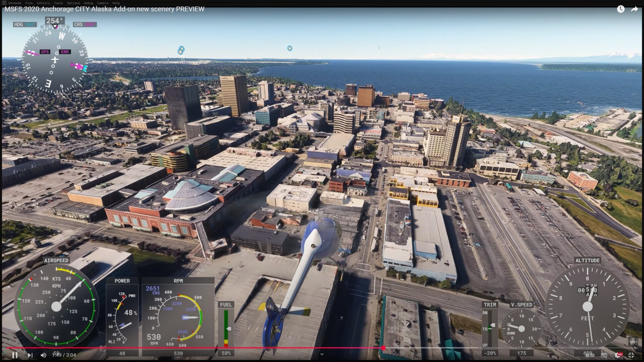Screen dimensions: 644x362
Task: Click the Watch Later clock icon
Action: pyautogui.click(x=621, y=9)
